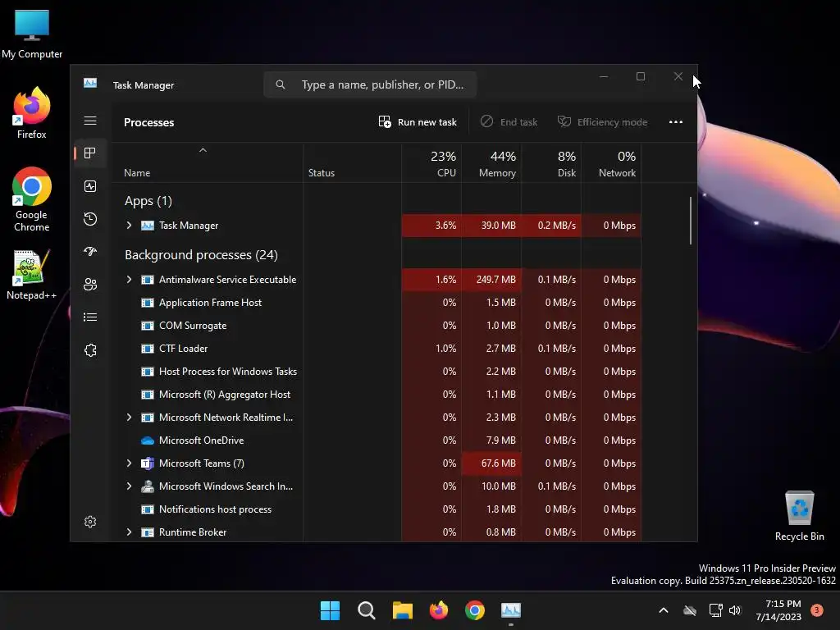Open the Startup apps sidebar icon
The height and width of the screenshot is (630, 840).
pos(90,251)
